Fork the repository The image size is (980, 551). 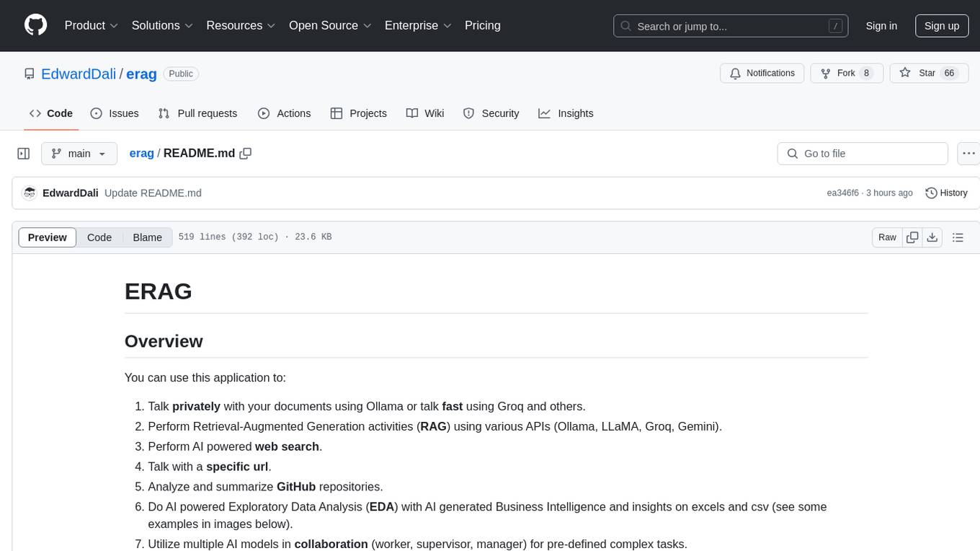(847, 74)
